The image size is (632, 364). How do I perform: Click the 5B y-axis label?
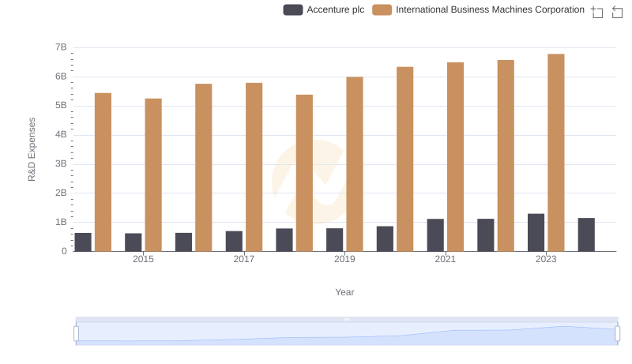point(61,106)
